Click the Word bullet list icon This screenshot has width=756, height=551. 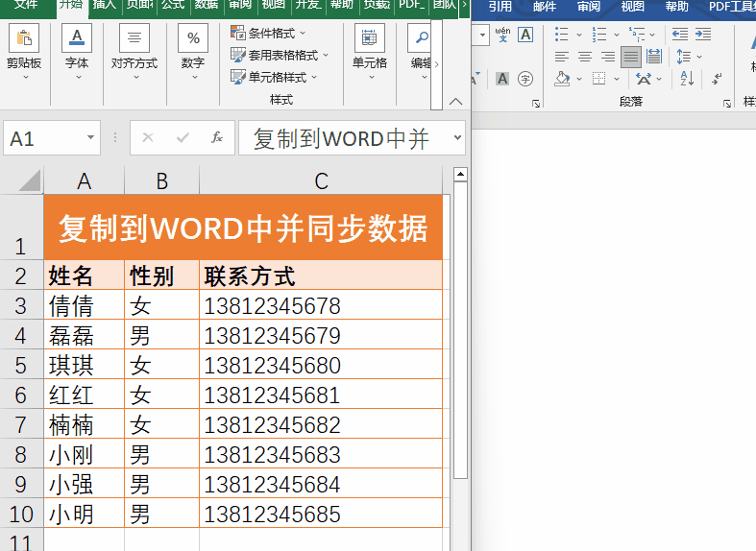coord(562,35)
